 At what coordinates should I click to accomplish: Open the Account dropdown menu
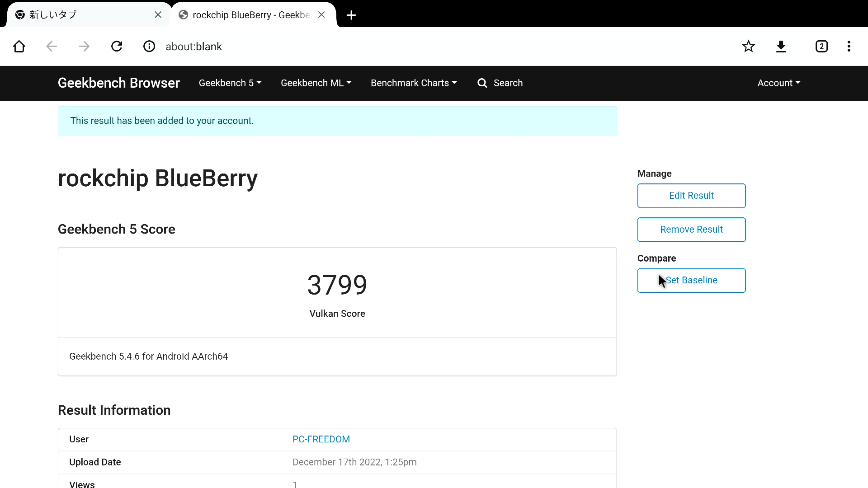pos(778,83)
